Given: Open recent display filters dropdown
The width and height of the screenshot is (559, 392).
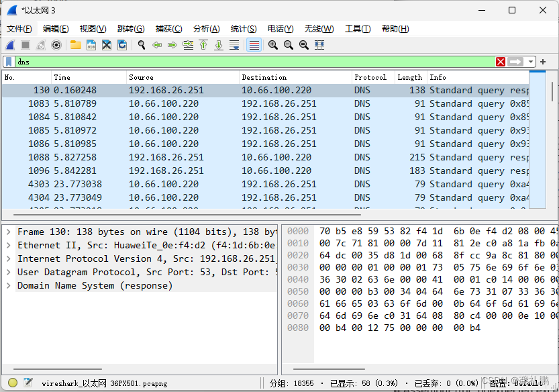Looking at the screenshot, I should pyautogui.click(x=530, y=62).
